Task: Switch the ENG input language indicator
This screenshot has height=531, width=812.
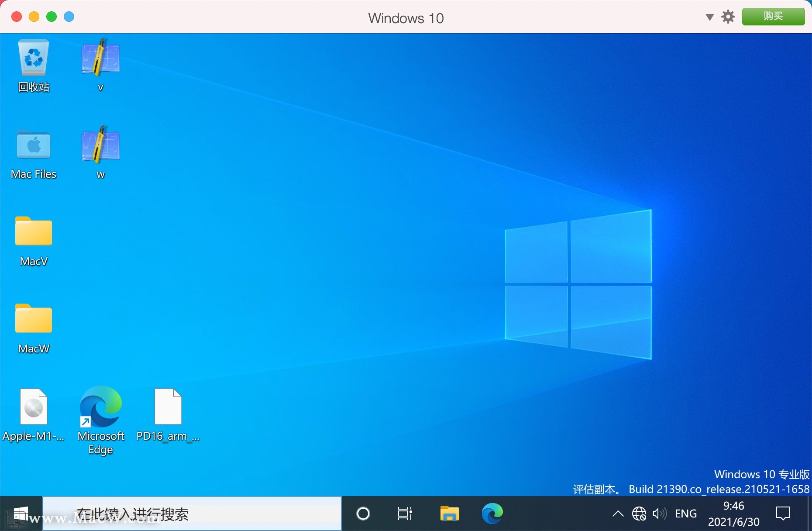Action: pyautogui.click(x=686, y=514)
